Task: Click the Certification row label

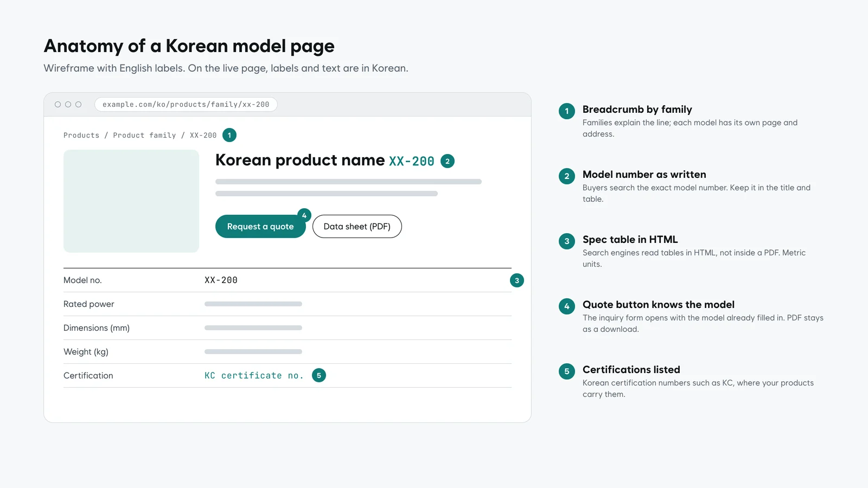Action: pos(88,376)
